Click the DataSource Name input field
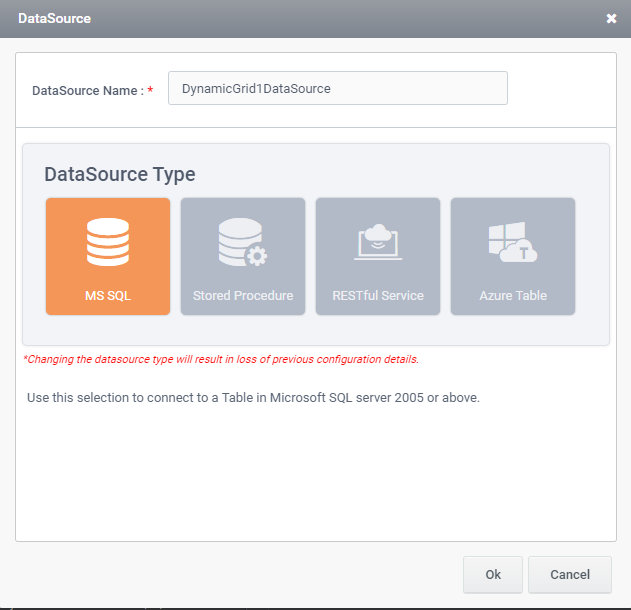 point(338,88)
